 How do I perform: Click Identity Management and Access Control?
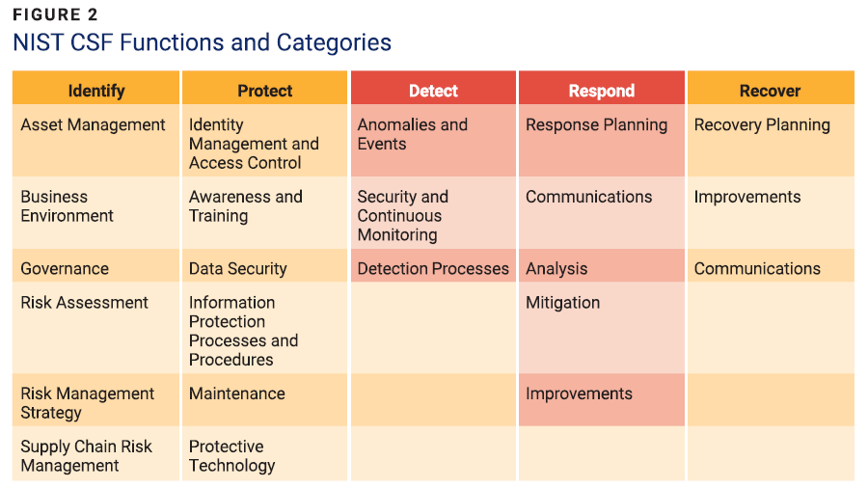(254, 144)
